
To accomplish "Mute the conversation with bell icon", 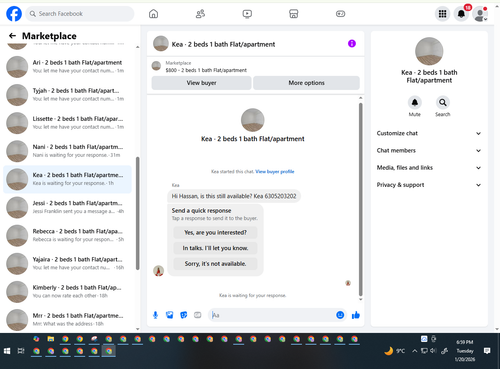I will coord(415,102).
